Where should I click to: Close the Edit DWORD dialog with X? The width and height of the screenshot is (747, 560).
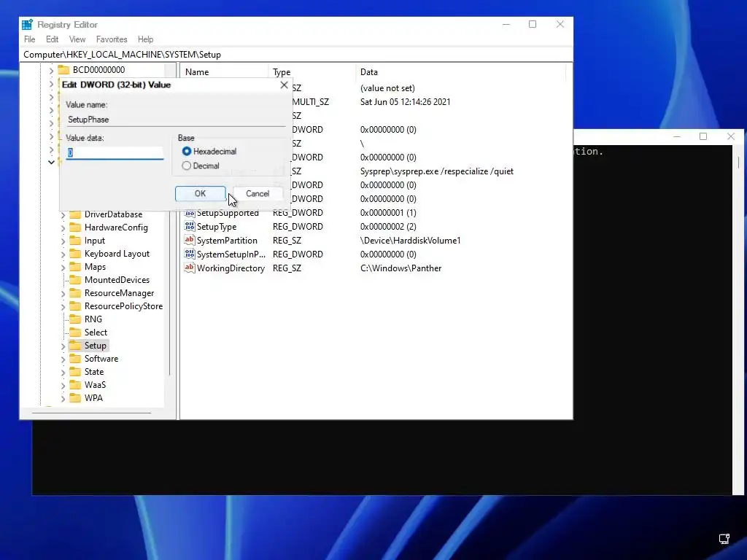[284, 85]
